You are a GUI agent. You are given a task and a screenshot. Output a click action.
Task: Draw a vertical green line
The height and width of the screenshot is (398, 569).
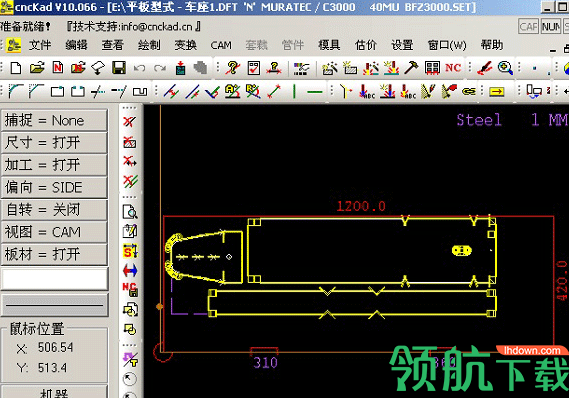click(x=294, y=91)
